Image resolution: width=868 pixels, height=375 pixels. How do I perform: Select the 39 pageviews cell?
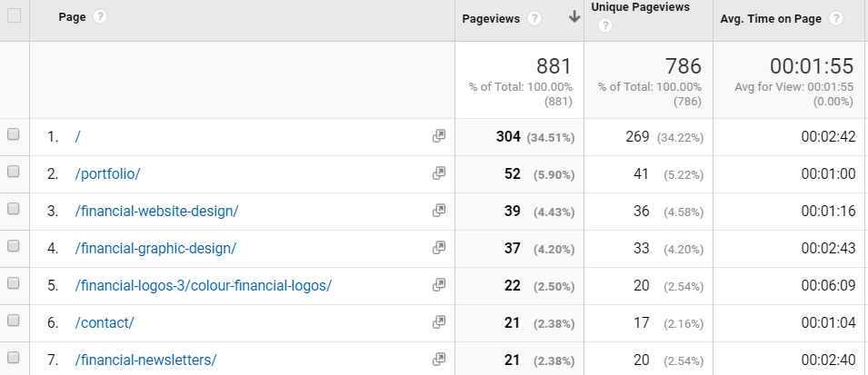click(x=513, y=211)
